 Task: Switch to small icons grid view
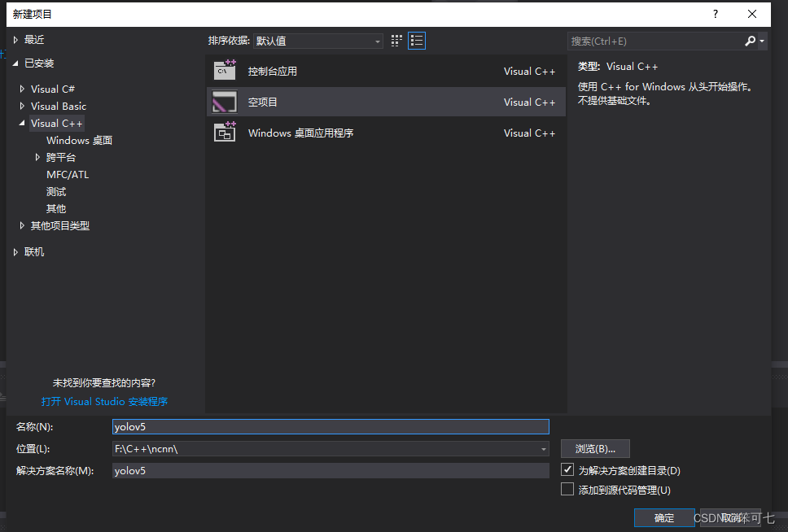point(396,41)
